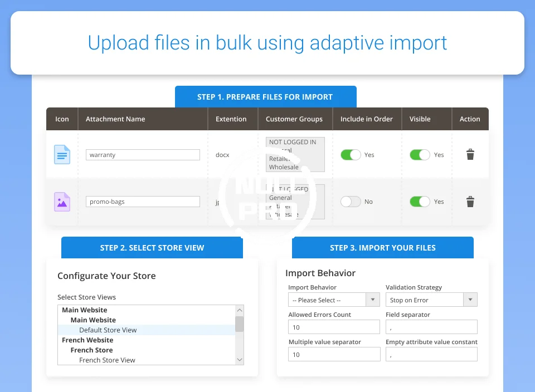Open the Validation Strategy dropdown

(x=431, y=300)
